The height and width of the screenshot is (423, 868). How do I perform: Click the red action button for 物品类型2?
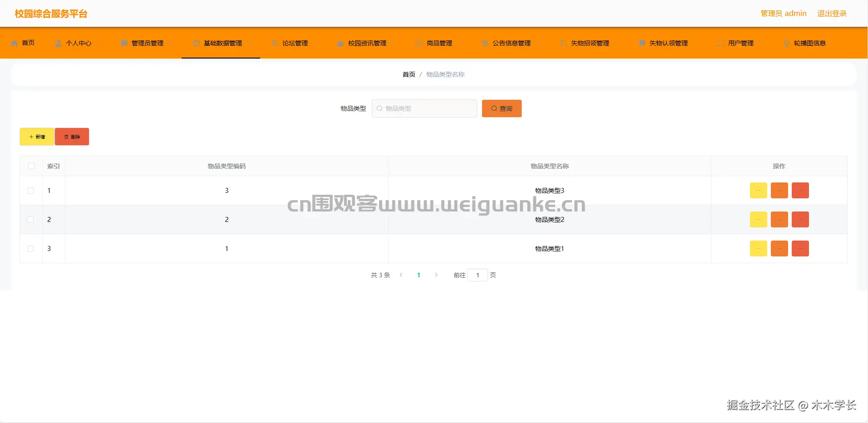pos(800,220)
